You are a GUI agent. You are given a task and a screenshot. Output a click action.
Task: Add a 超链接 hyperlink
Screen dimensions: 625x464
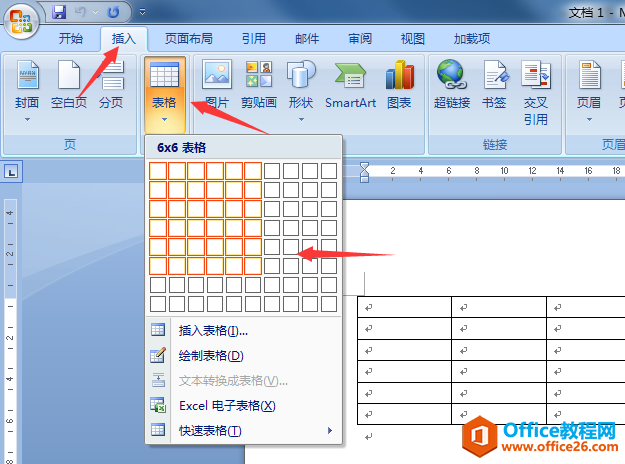click(452, 84)
